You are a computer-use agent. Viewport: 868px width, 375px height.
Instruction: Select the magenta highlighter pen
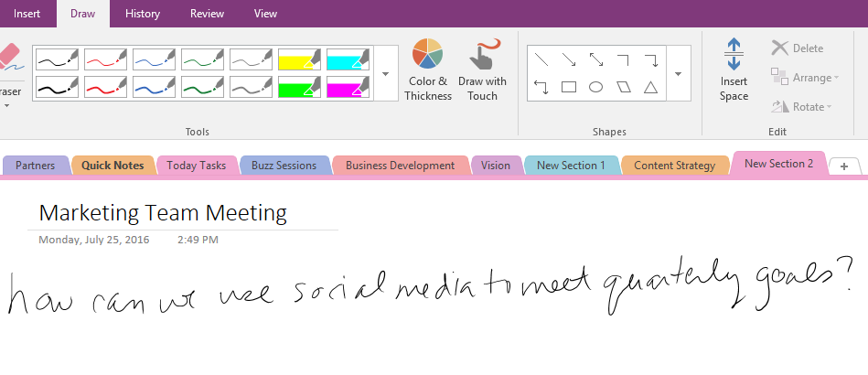point(347,87)
